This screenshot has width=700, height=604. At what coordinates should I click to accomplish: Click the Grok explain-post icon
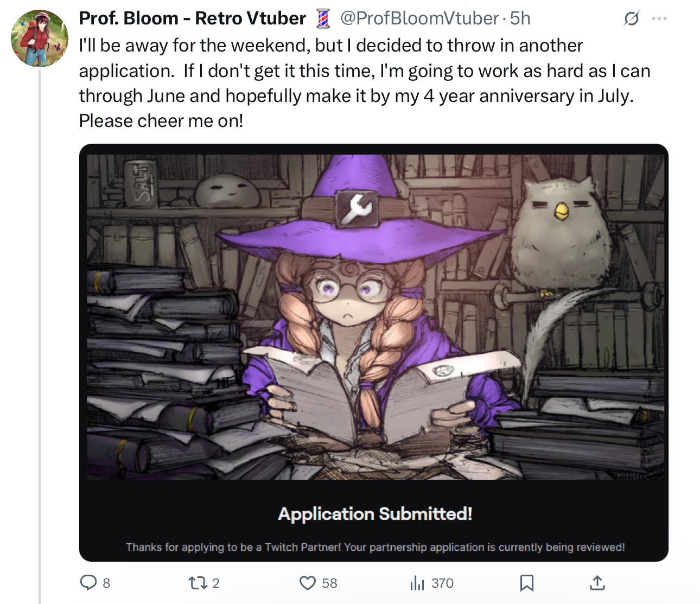click(x=631, y=19)
